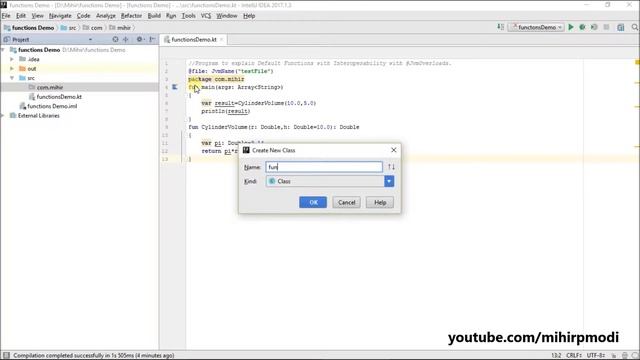Click run gutter icon beside main function
Image resolution: width=640 pixels, height=360 pixels.
click(x=175, y=87)
